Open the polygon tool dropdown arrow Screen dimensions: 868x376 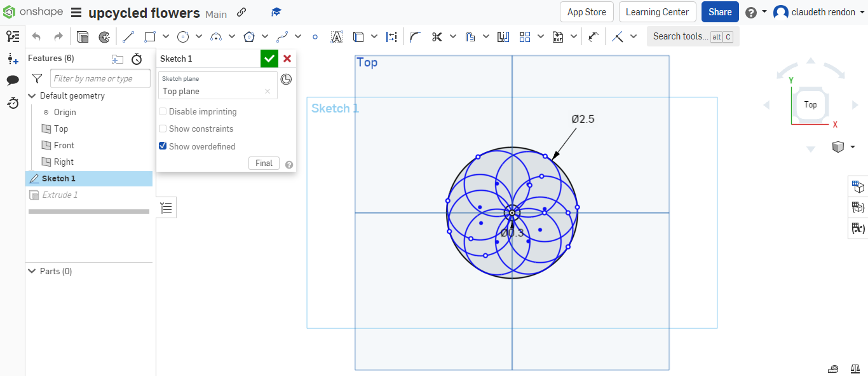(x=265, y=37)
